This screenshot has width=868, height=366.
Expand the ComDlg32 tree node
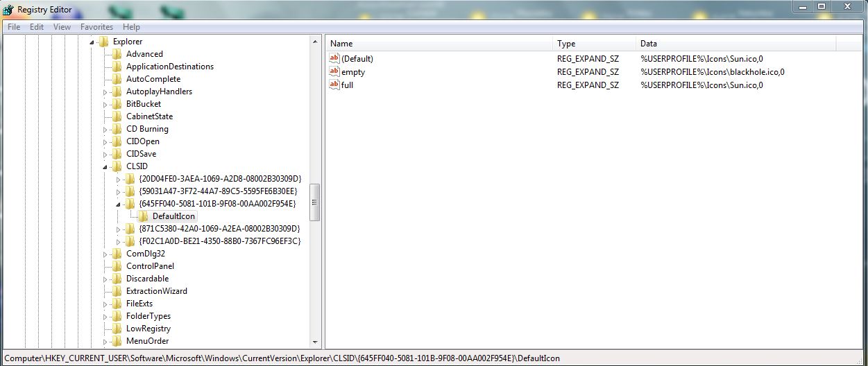tap(106, 254)
